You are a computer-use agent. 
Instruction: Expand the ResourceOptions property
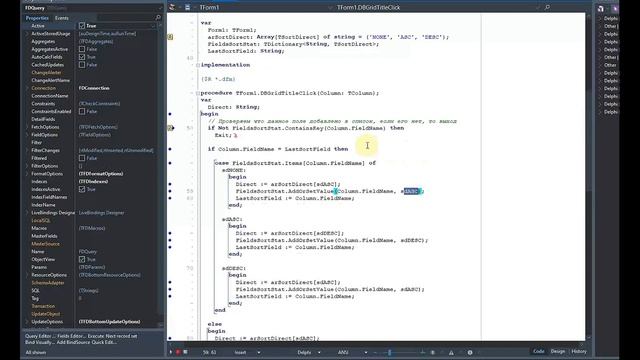[27, 275]
